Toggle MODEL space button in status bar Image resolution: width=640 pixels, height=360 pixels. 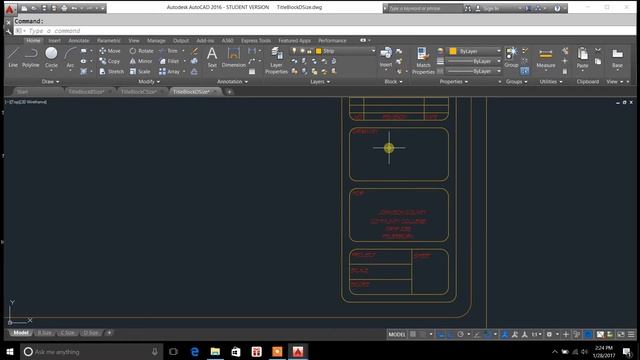tap(397, 334)
